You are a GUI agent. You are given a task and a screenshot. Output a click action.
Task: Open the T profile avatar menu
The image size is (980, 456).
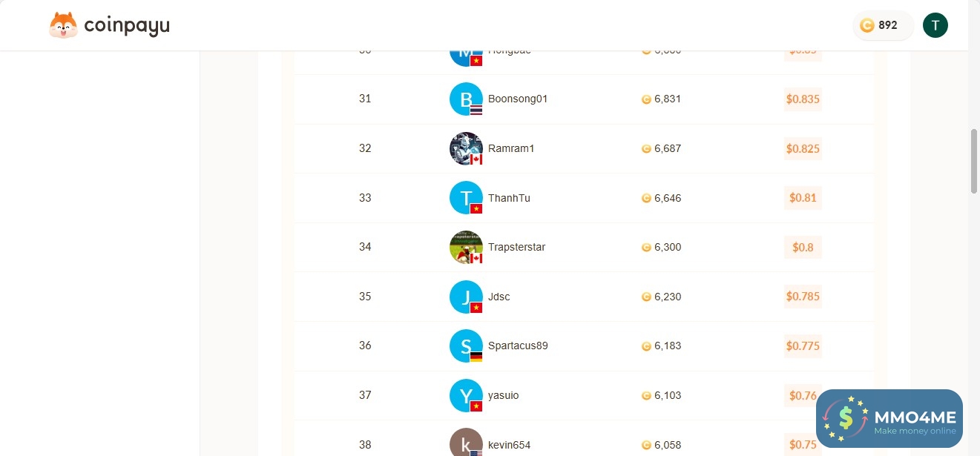point(935,25)
